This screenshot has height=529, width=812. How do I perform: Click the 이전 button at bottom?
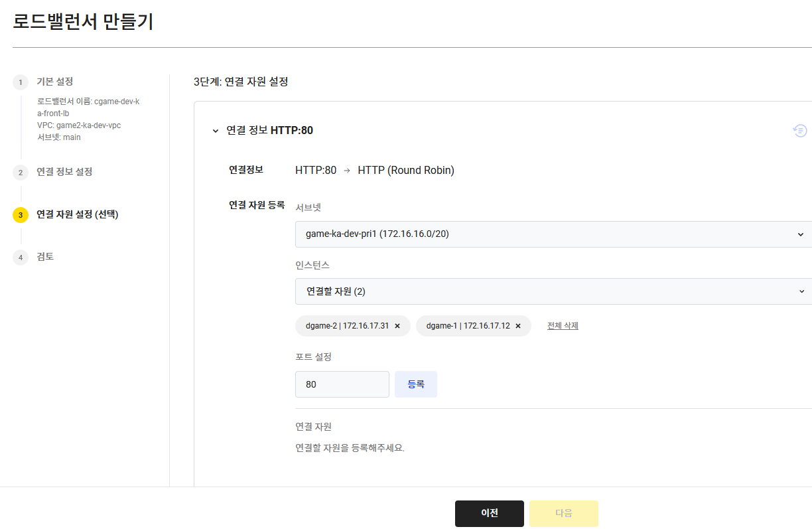(489, 513)
